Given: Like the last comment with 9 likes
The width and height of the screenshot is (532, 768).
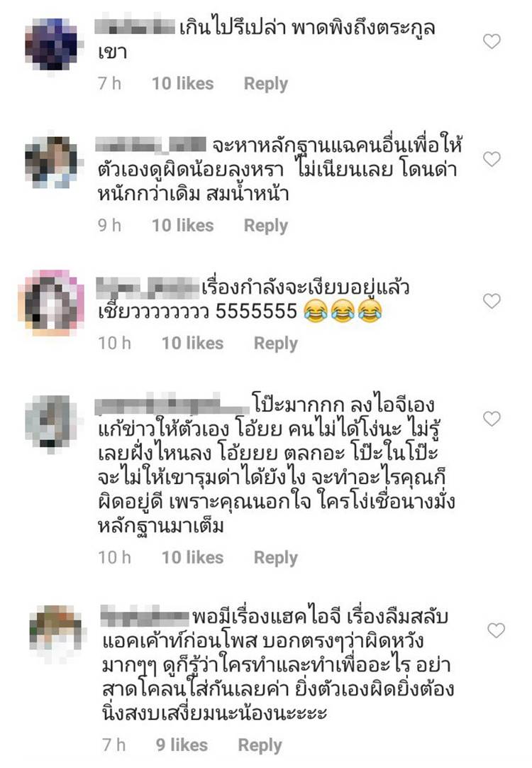Looking at the screenshot, I should pos(496,630).
